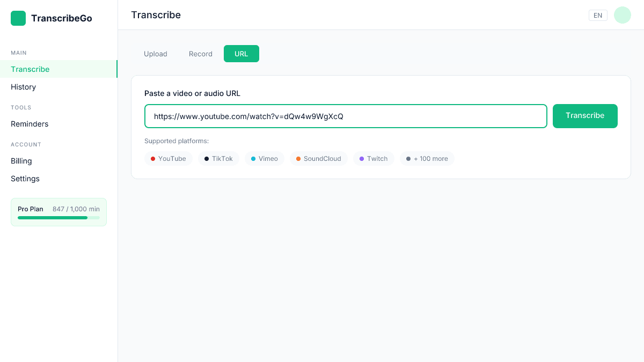Select the URL tab

click(241, 54)
